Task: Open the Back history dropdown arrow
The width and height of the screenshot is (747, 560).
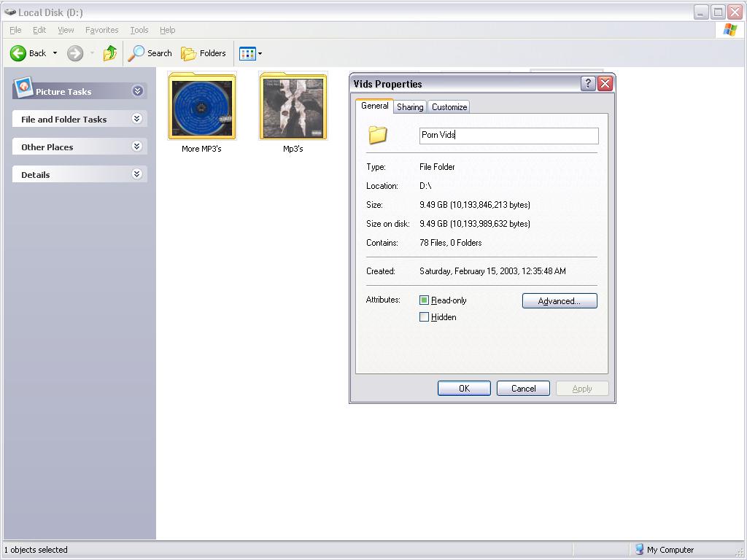Action: [55, 53]
